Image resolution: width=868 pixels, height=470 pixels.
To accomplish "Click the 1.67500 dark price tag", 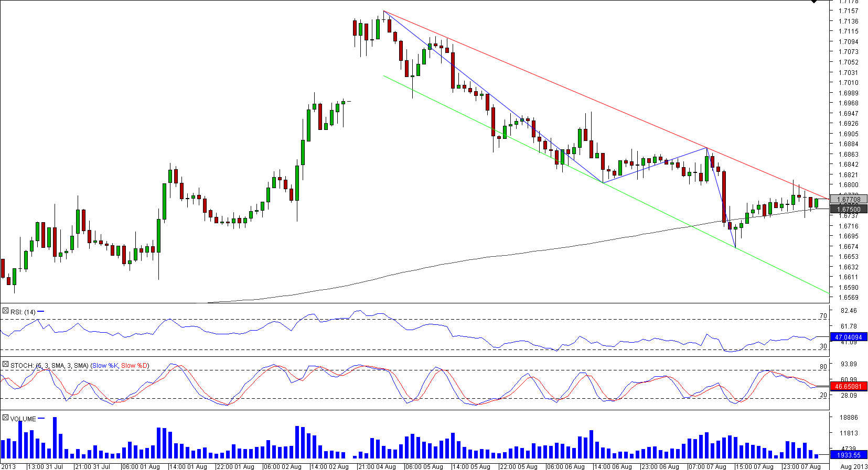I will click(849, 209).
